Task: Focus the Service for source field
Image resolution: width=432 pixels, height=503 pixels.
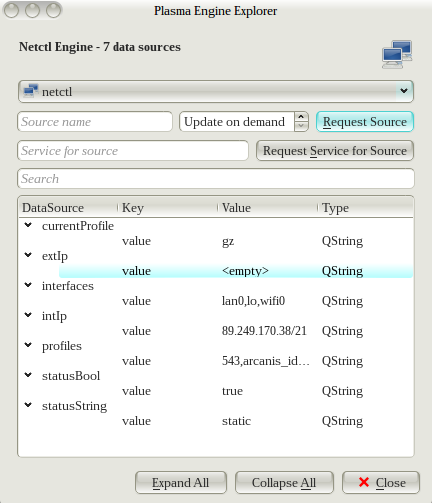Action: (x=133, y=151)
